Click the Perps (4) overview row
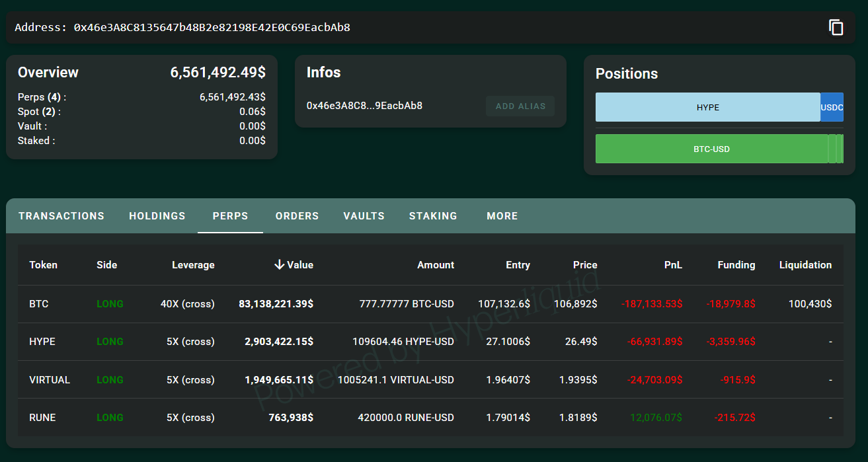Viewport: 868px width, 462px height. click(141, 97)
